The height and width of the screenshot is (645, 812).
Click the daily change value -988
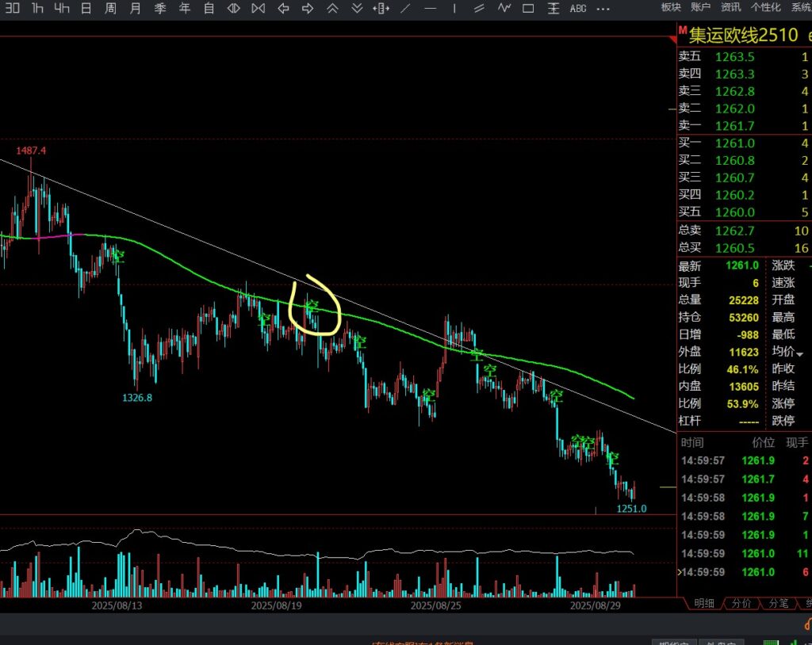pyautogui.click(x=749, y=335)
